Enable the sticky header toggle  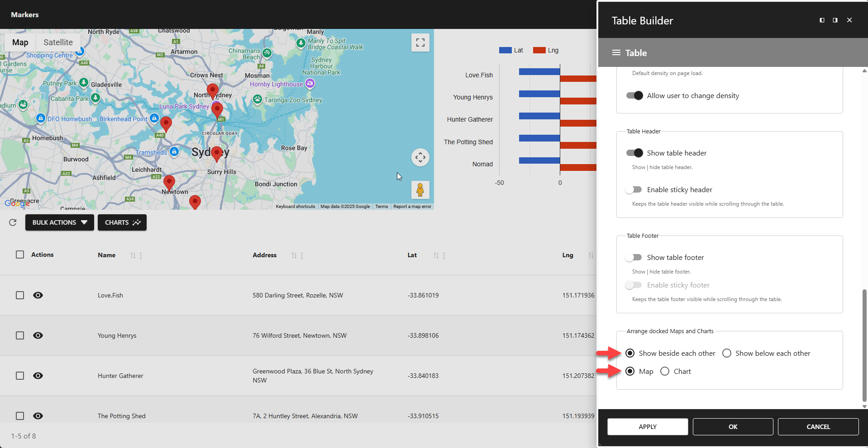(x=634, y=189)
